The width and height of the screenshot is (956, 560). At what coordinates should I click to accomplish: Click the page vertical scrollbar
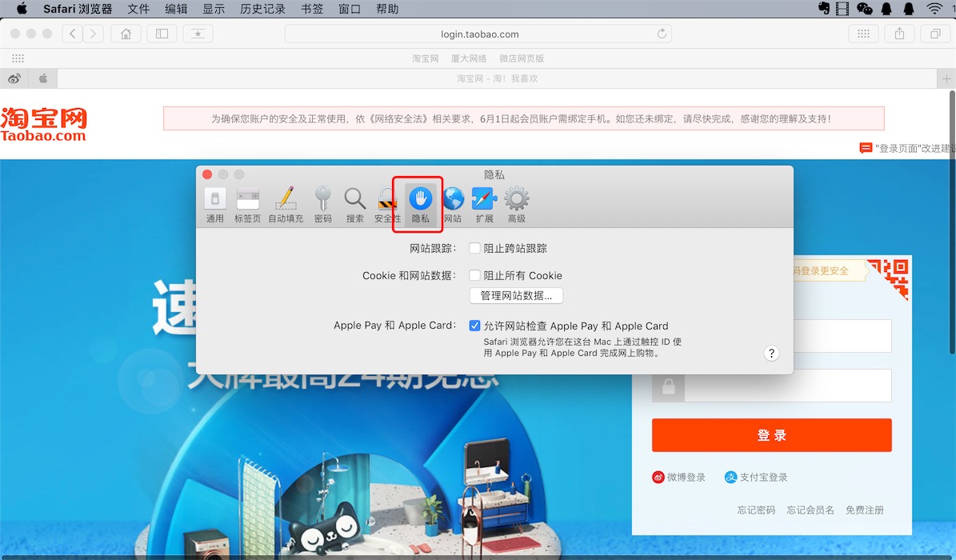[x=952, y=222]
